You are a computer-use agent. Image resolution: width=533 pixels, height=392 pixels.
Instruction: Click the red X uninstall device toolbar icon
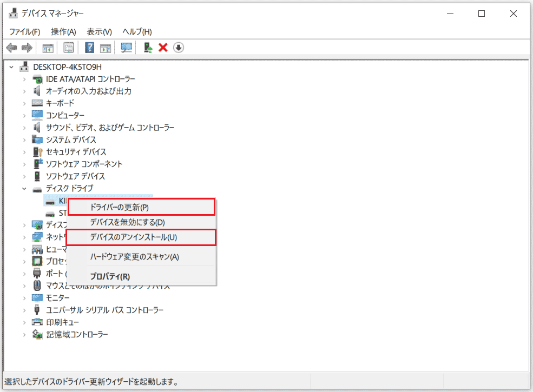tap(163, 48)
